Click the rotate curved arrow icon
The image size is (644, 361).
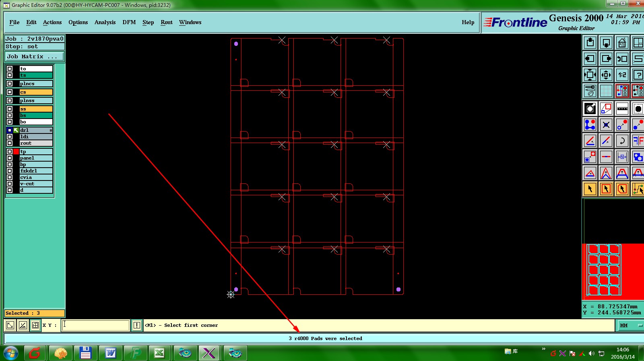(622, 141)
